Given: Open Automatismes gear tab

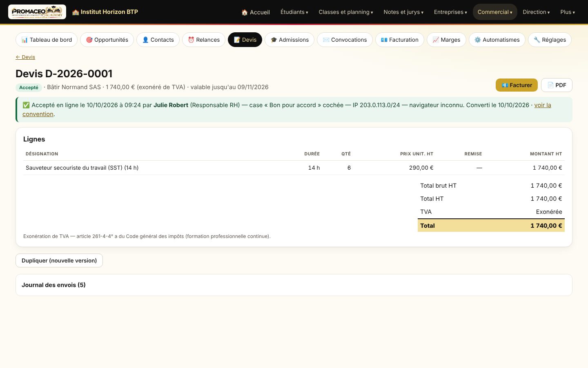Looking at the screenshot, I should [497, 40].
